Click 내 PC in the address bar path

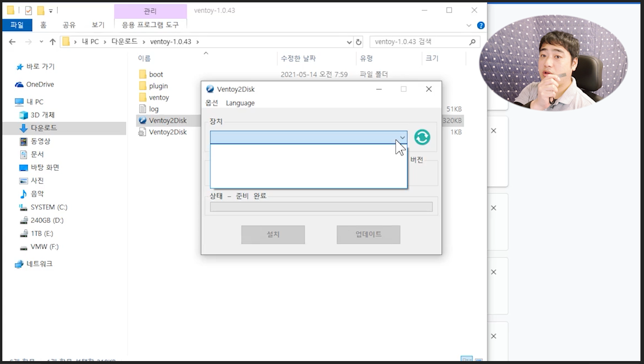[90, 42]
